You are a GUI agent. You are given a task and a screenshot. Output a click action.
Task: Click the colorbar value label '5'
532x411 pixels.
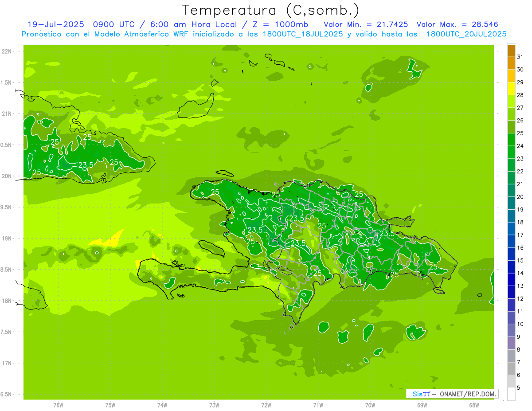[518, 388]
